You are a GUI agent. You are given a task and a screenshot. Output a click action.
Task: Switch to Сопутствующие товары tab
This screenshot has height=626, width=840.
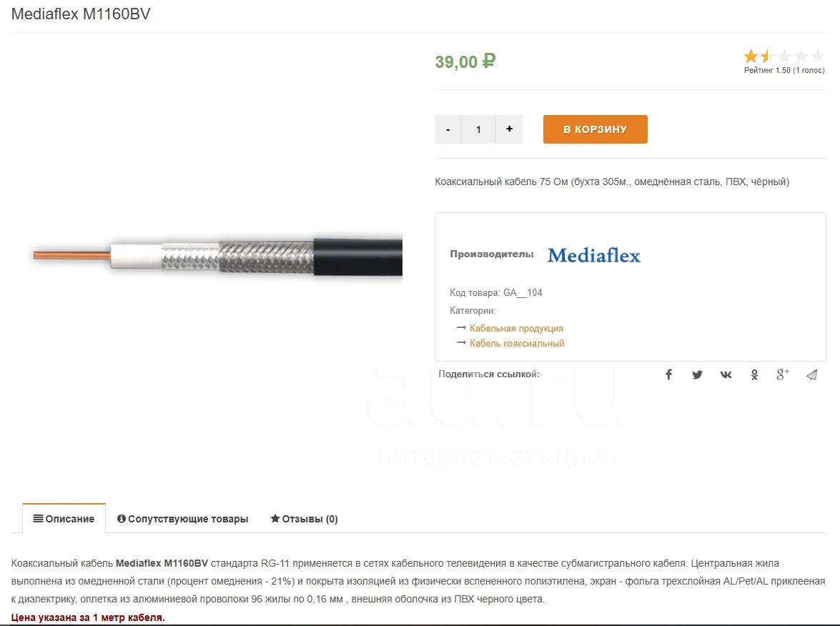(183, 518)
